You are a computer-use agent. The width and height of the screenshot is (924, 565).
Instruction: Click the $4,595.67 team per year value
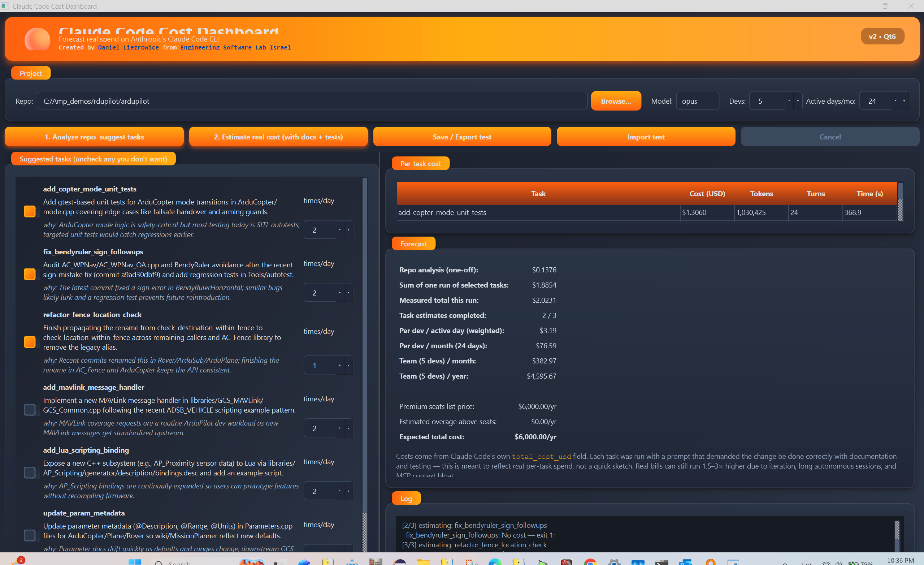(541, 376)
